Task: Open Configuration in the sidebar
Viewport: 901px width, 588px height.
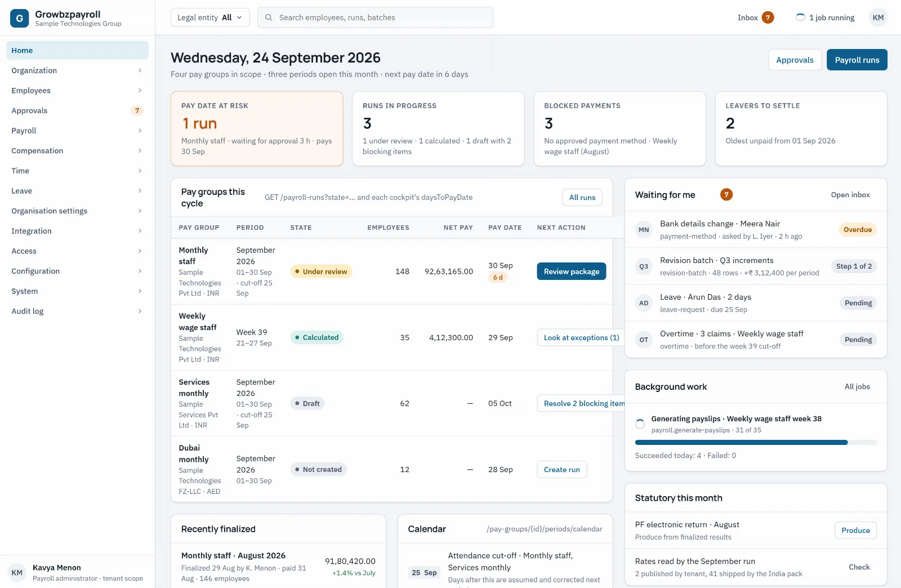Action: coord(77,271)
